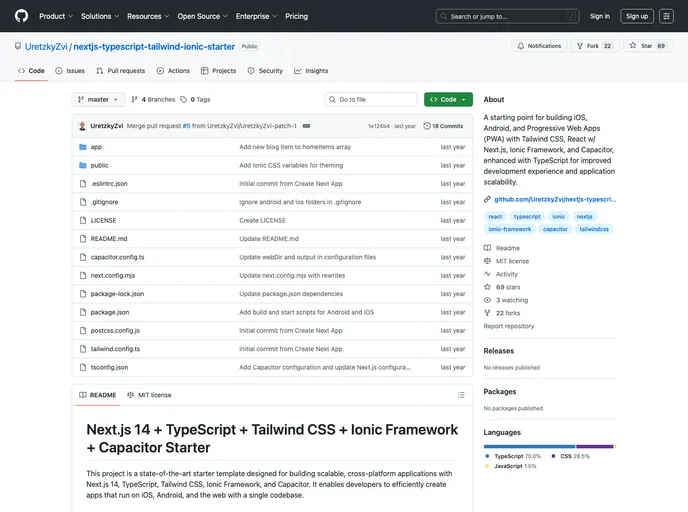The width and height of the screenshot is (688, 512).
Task: Click the Report repository link
Action: pyautogui.click(x=509, y=326)
